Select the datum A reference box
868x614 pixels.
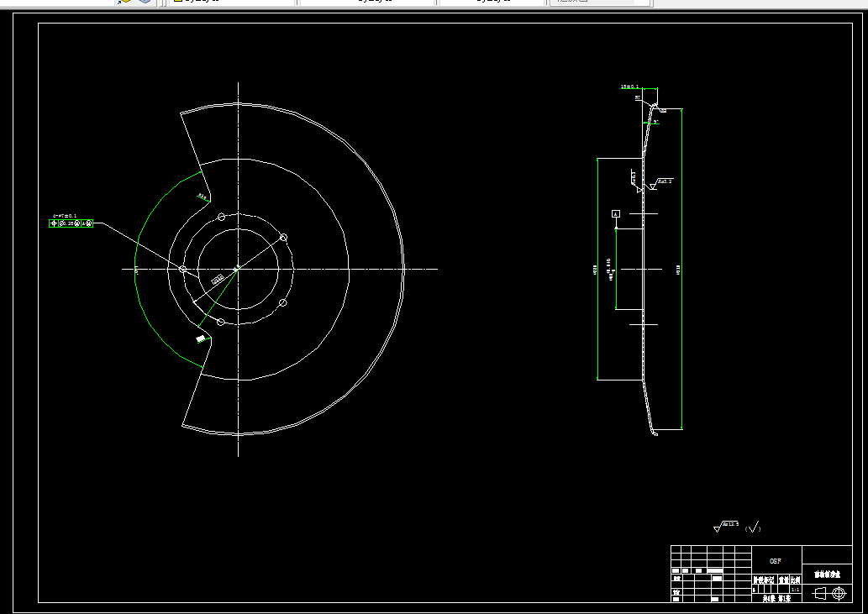(616, 213)
